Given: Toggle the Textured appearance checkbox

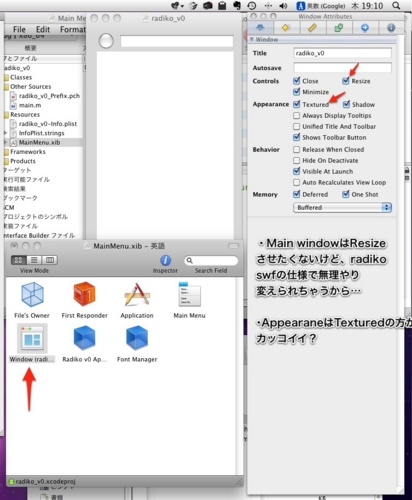Looking at the screenshot, I should tap(297, 104).
